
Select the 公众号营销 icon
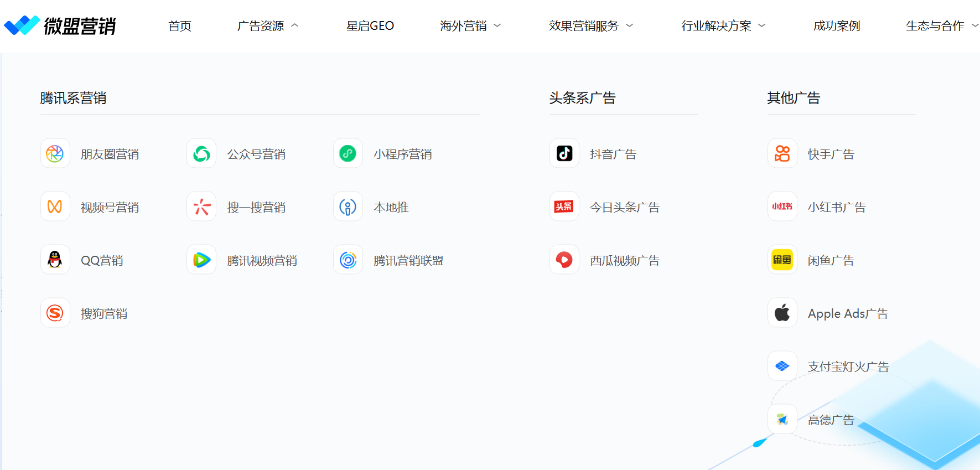201,153
